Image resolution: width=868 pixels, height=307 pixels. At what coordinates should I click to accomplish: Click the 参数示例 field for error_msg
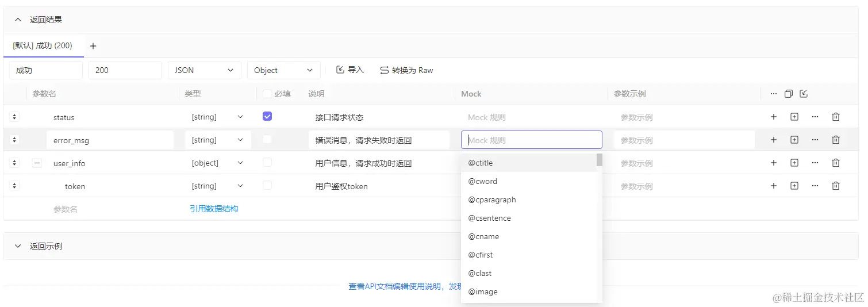pyautogui.click(x=684, y=140)
